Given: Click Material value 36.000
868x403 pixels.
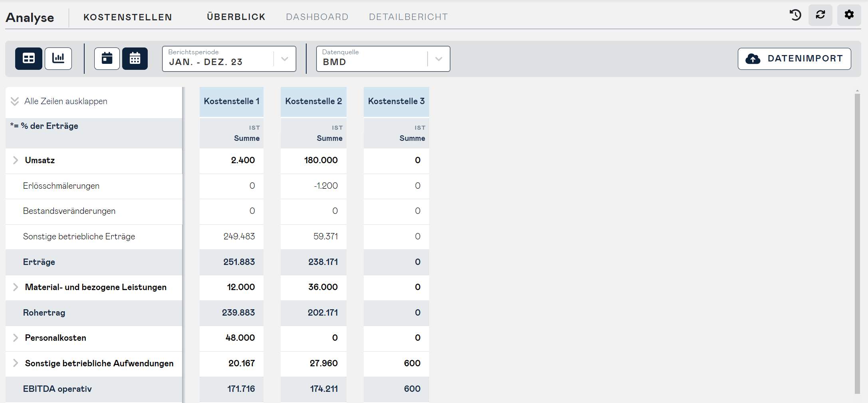Looking at the screenshot, I should (323, 287).
